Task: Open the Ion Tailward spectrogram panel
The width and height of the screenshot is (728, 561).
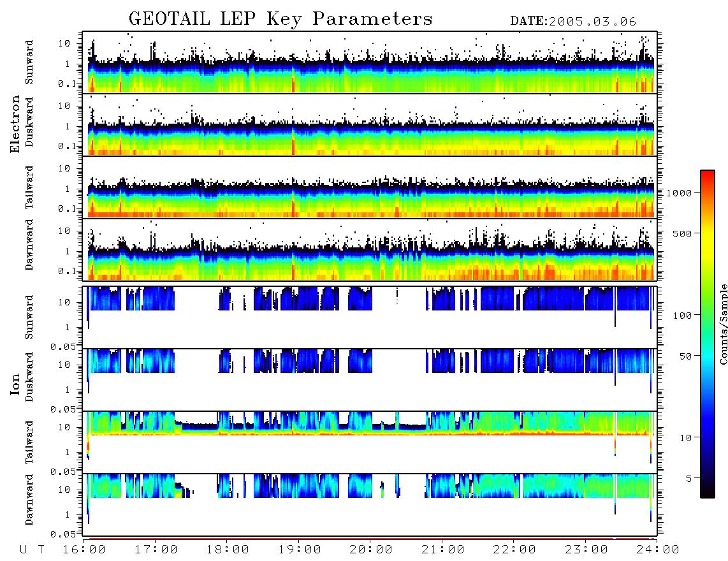Action: pos(370,442)
